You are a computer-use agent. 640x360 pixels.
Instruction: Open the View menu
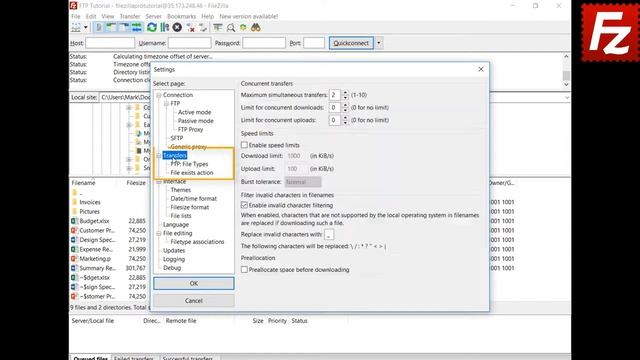[108, 16]
